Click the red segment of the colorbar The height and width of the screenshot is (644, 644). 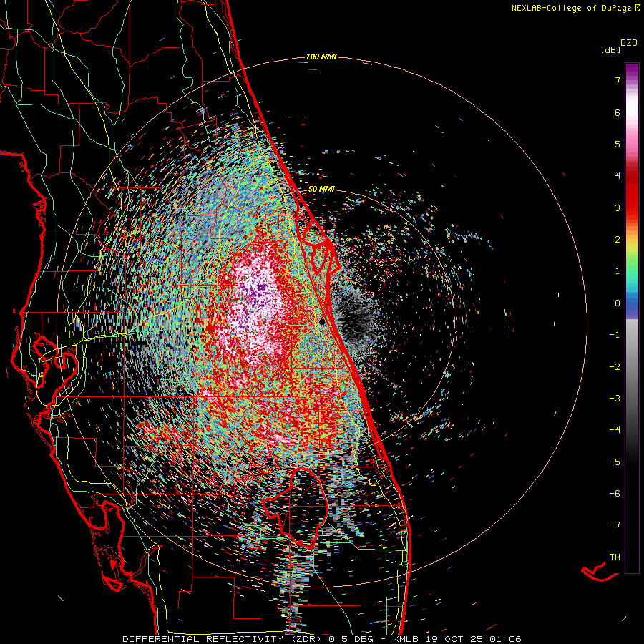(x=632, y=193)
